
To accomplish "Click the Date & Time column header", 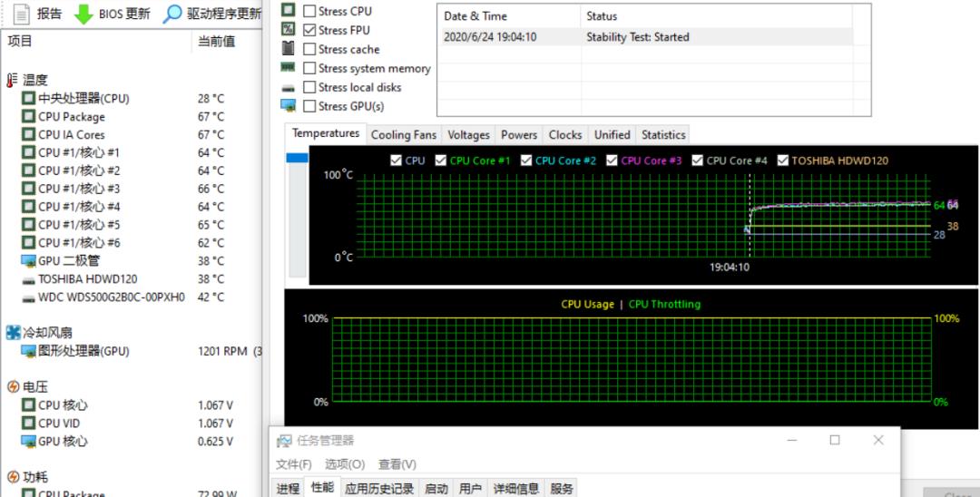I will coord(509,16).
